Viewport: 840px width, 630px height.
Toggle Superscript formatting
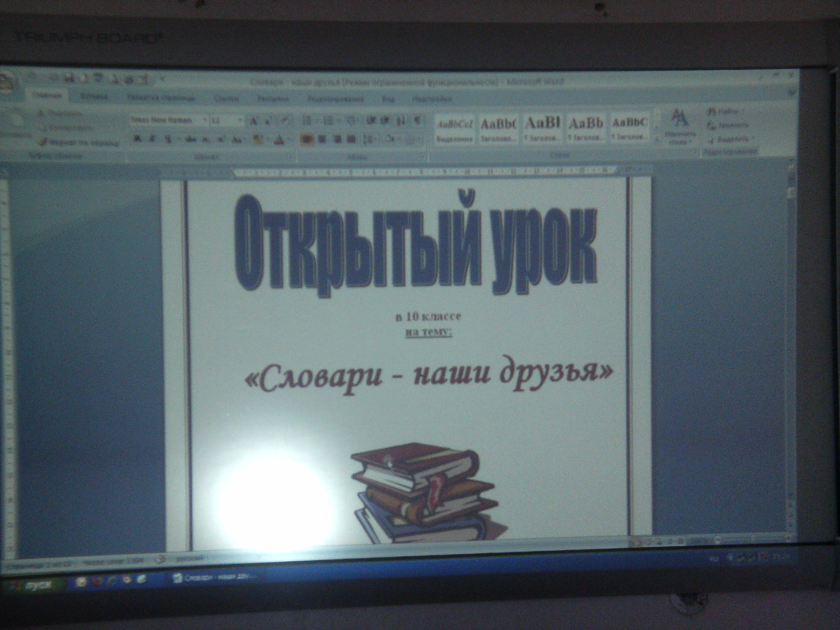coord(221,140)
